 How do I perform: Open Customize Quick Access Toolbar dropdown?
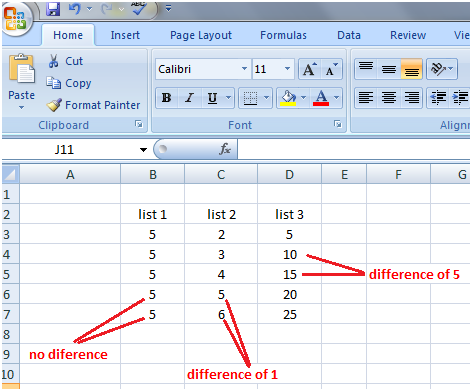(168, 9)
